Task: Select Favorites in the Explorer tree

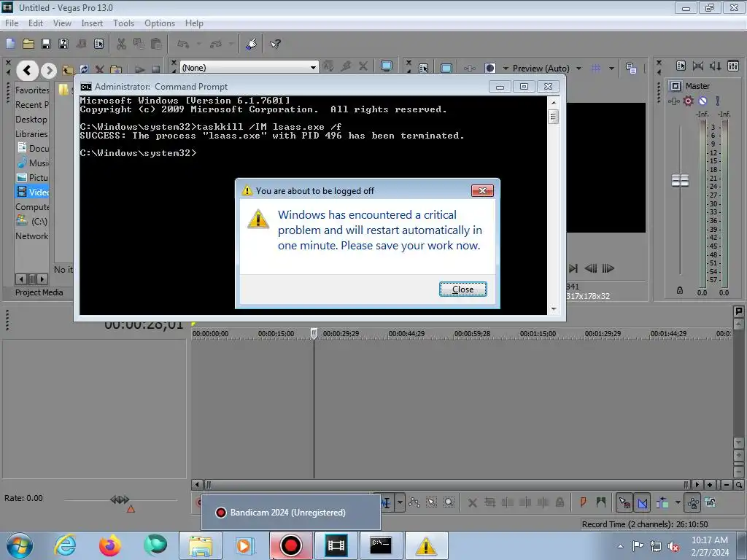Action: tap(32, 90)
